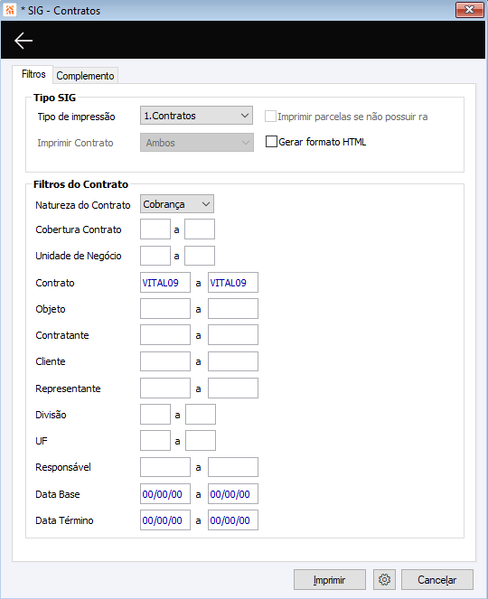Viewport: 488px width, 599px height.
Task: Focus the second Responsável input field
Action: [x=233, y=467]
